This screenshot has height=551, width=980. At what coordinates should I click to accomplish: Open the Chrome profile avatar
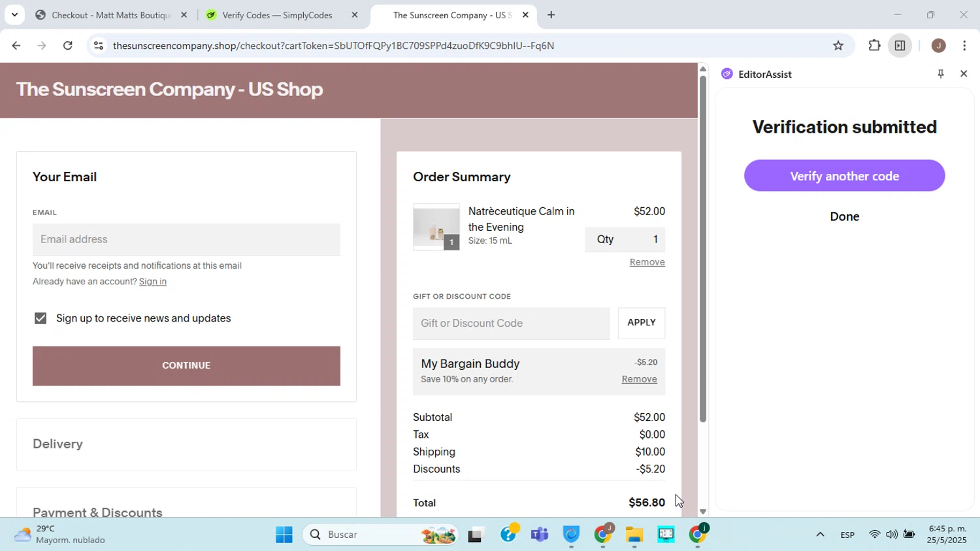[939, 46]
